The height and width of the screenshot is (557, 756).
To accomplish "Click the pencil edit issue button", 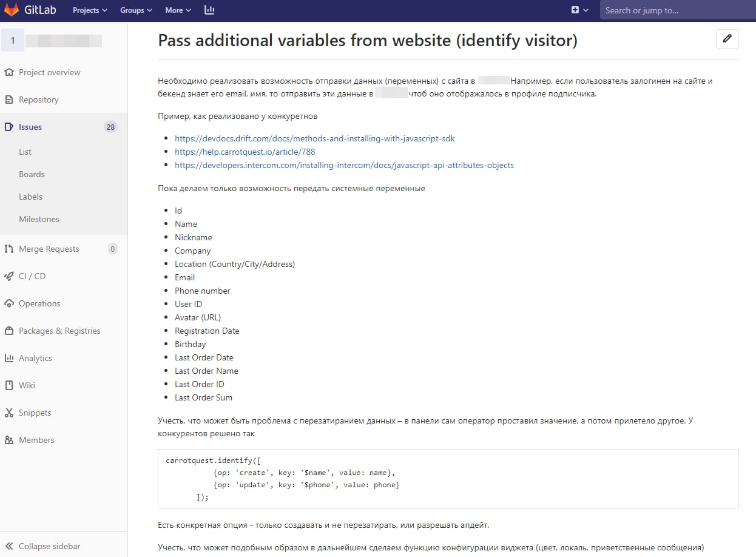I will point(727,39).
